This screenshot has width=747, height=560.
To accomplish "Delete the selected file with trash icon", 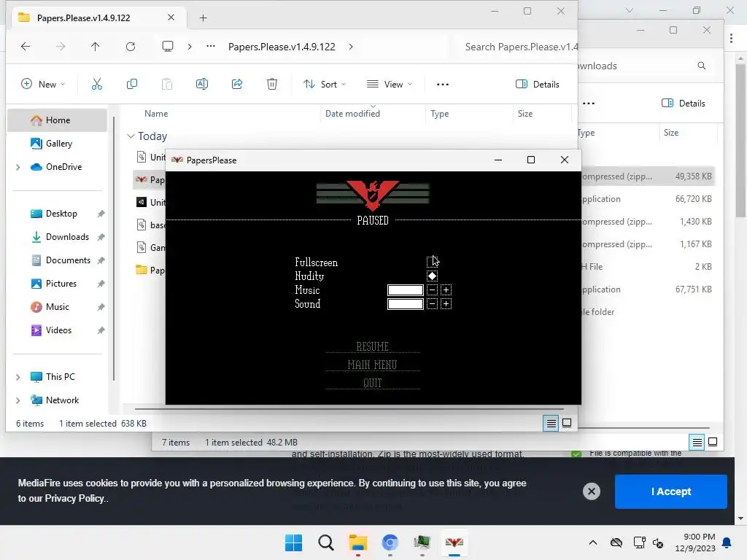I will click(272, 85).
